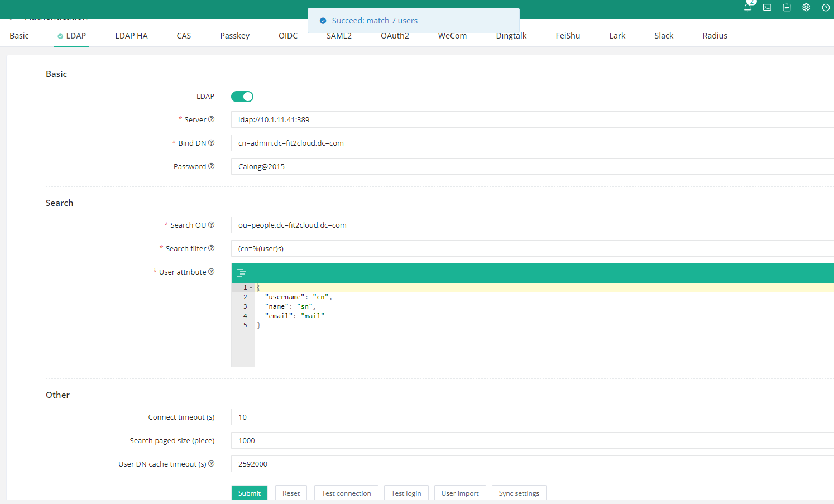Open the Slack tab
The image size is (834, 504).
pyautogui.click(x=664, y=36)
